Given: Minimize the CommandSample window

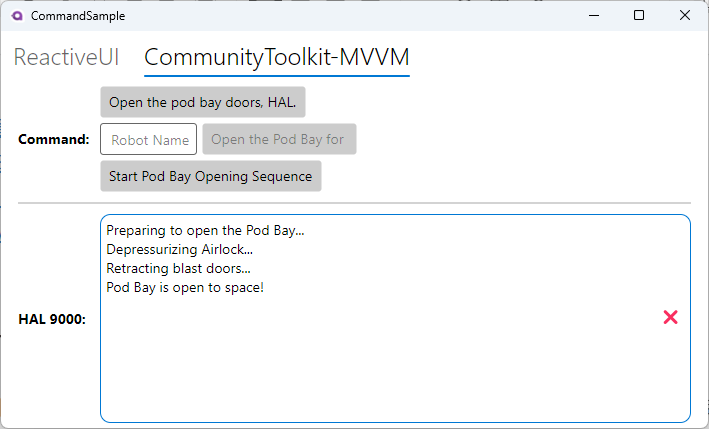Looking at the screenshot, I should [x=594, y=15].
